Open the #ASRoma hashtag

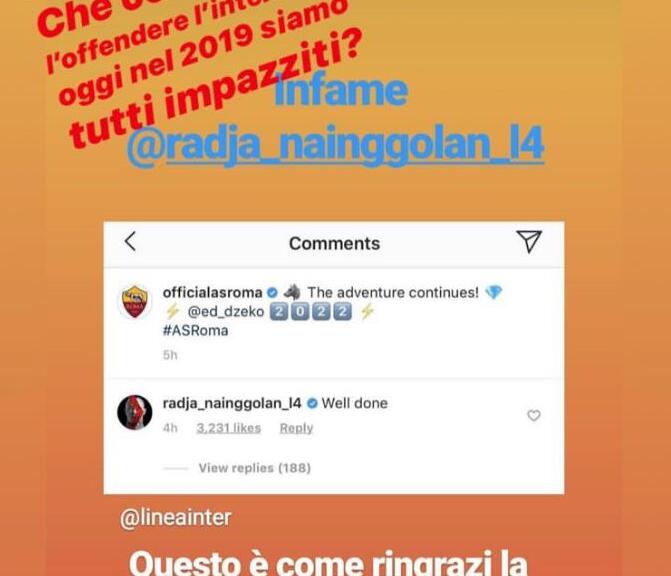click(x=195, y=330)
